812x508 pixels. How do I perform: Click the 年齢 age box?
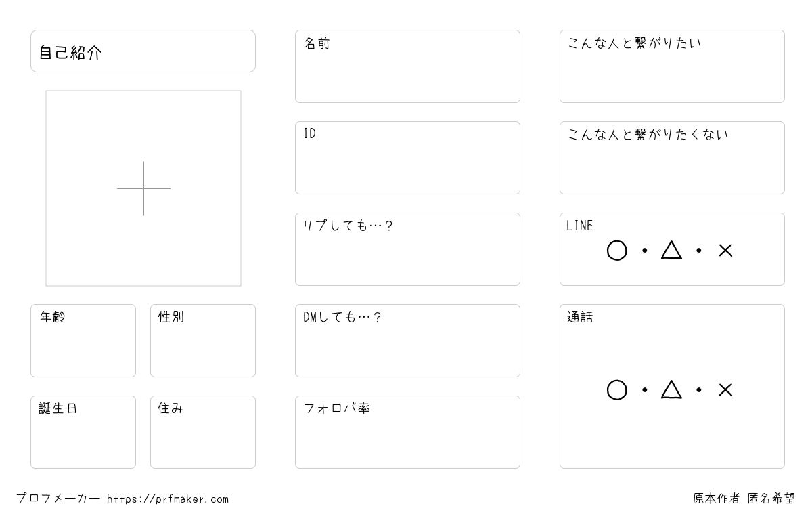pos(83,341)
